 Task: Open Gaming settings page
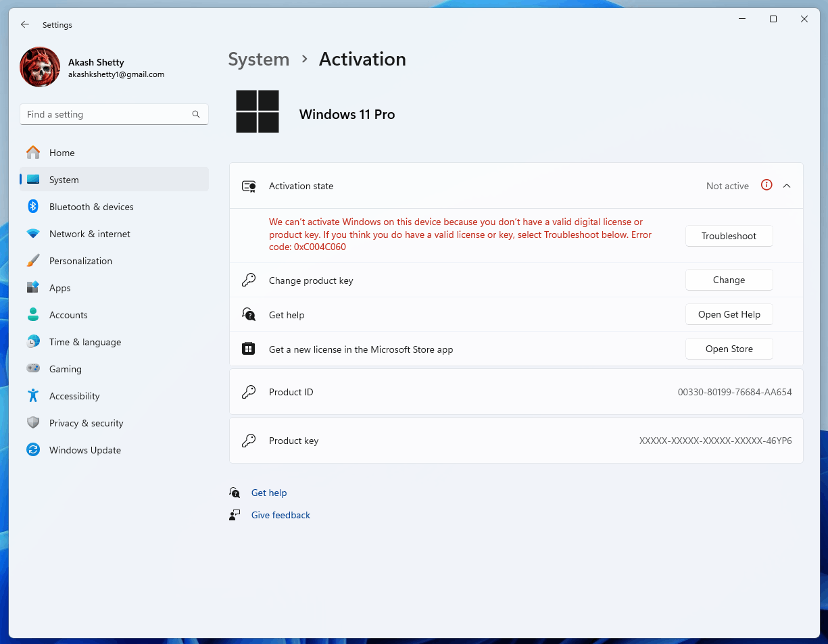pos(114,369)
